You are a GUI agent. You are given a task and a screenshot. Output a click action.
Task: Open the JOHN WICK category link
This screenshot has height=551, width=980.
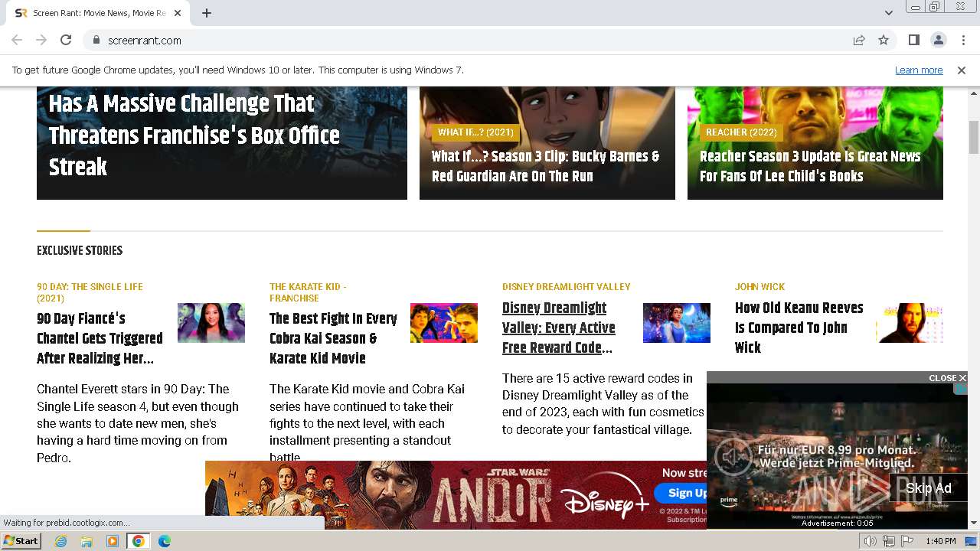[x=759, y=287]
